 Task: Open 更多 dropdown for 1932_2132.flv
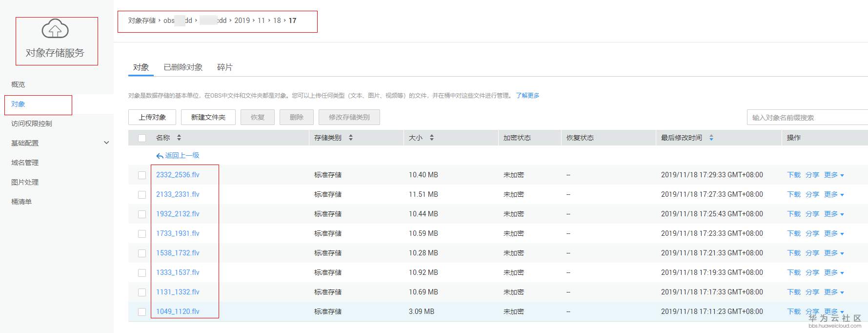834,214
